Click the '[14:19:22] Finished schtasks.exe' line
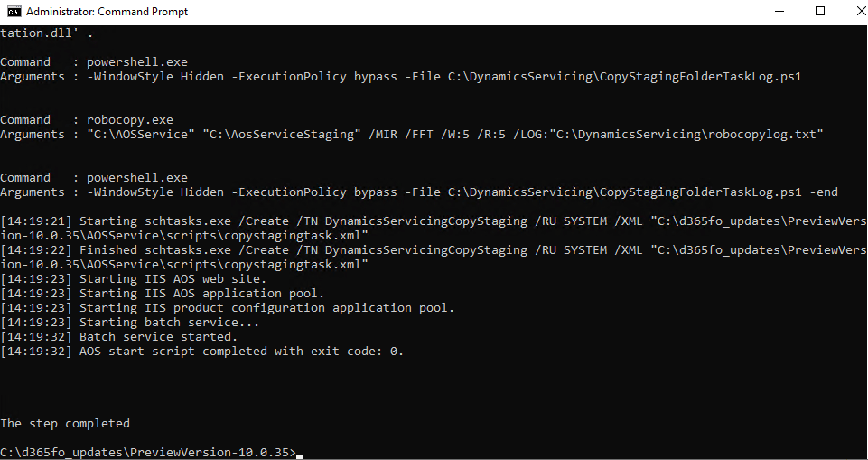 [434, 257]
